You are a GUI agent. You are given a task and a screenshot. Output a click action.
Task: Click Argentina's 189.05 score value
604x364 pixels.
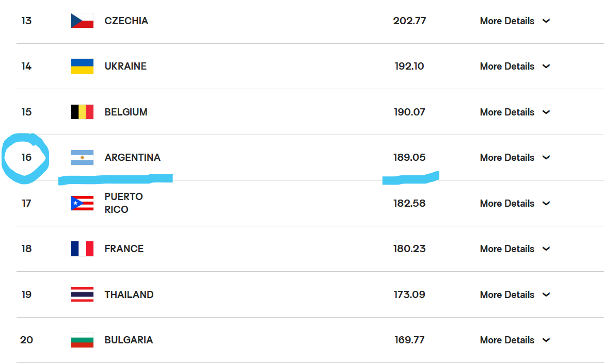409,157
